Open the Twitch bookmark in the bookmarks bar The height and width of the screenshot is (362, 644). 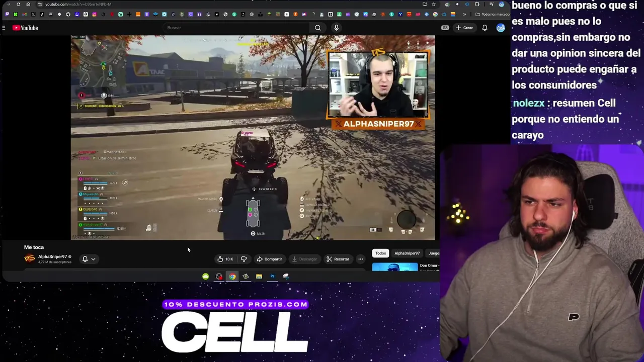pos(7,14)
